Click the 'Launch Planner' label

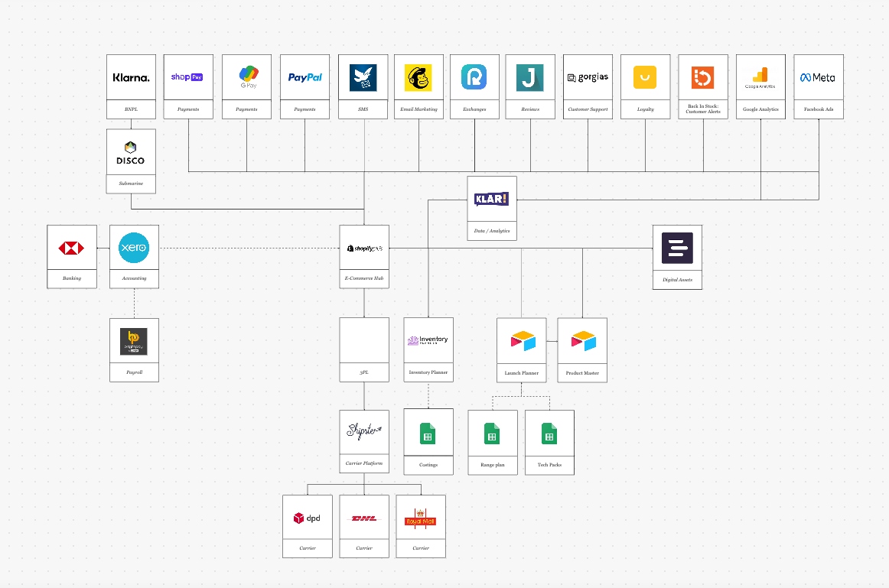(522, 373)
